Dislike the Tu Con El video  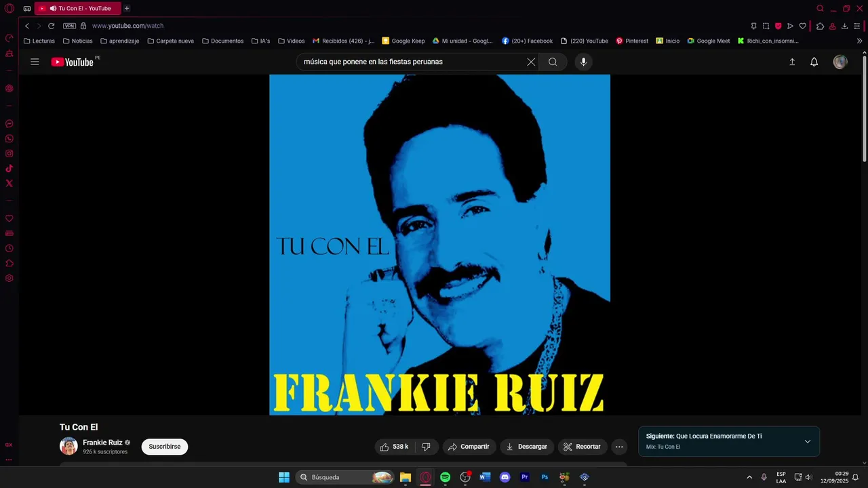pos(426,447)
